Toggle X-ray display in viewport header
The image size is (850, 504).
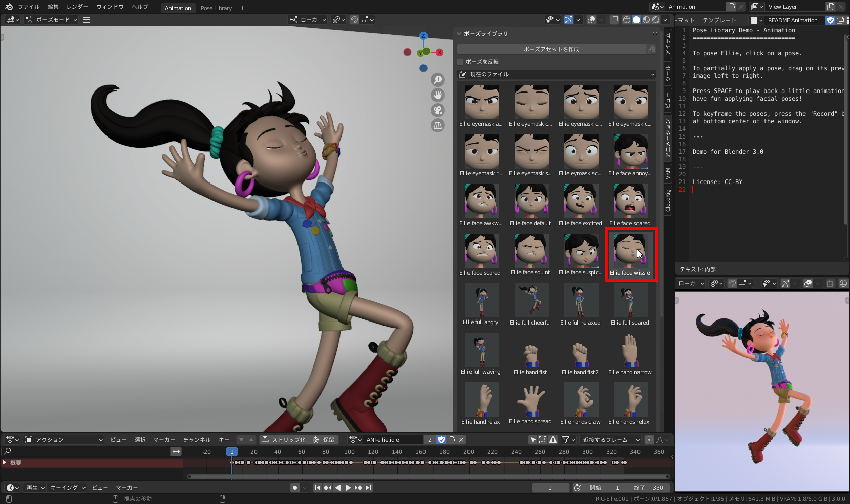[x=614, y=20]
